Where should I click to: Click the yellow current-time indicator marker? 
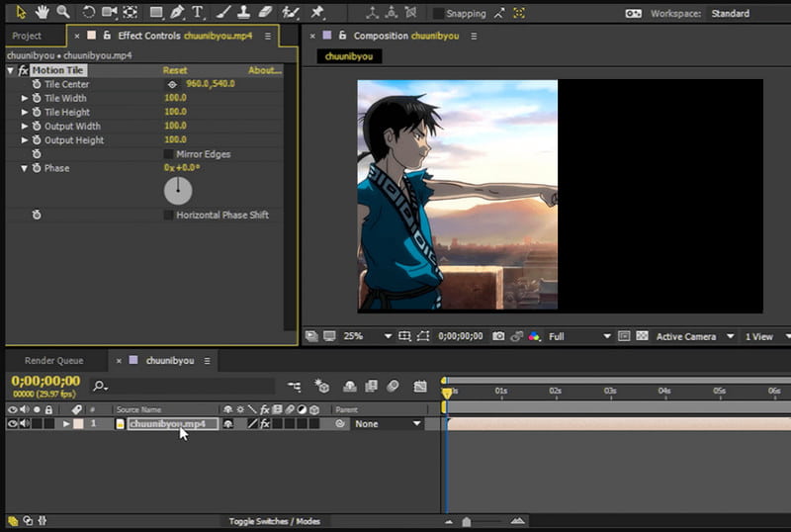[x=447, y=393]
